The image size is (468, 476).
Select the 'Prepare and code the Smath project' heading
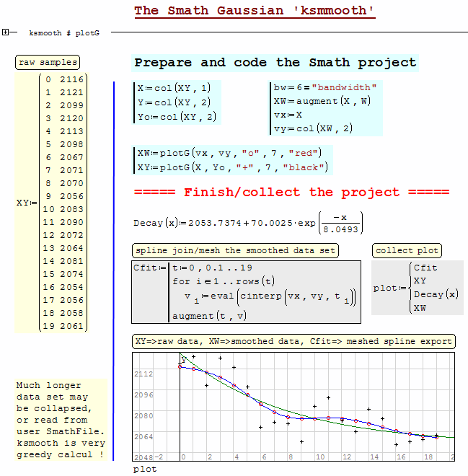(275, 63)
